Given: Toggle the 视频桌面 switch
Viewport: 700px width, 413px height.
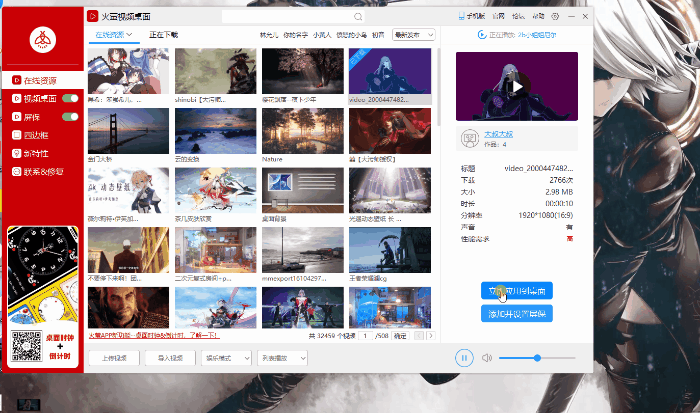Looking at the screenshot, I should pyautogui.click(x=70, y=98).
